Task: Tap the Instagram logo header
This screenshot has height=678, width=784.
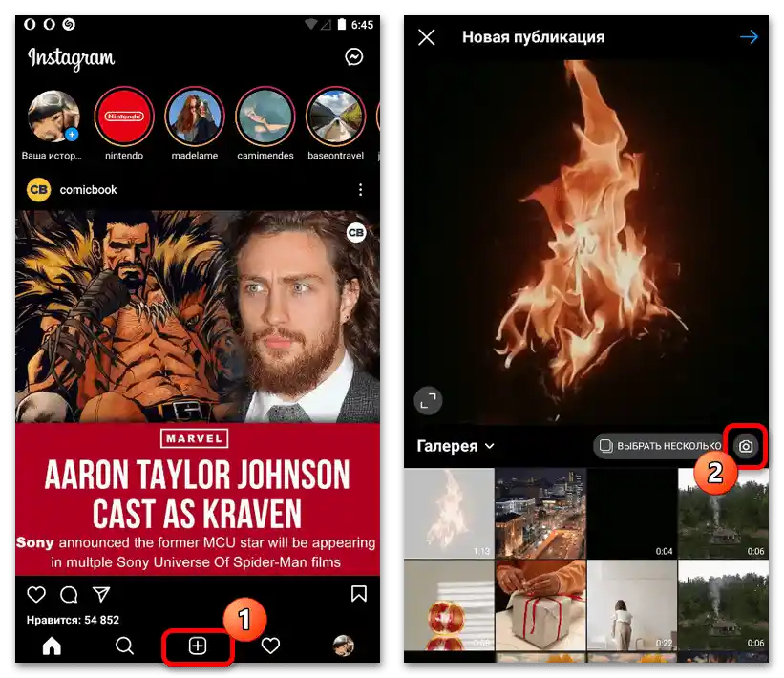Action: click(x=71, y=58)
